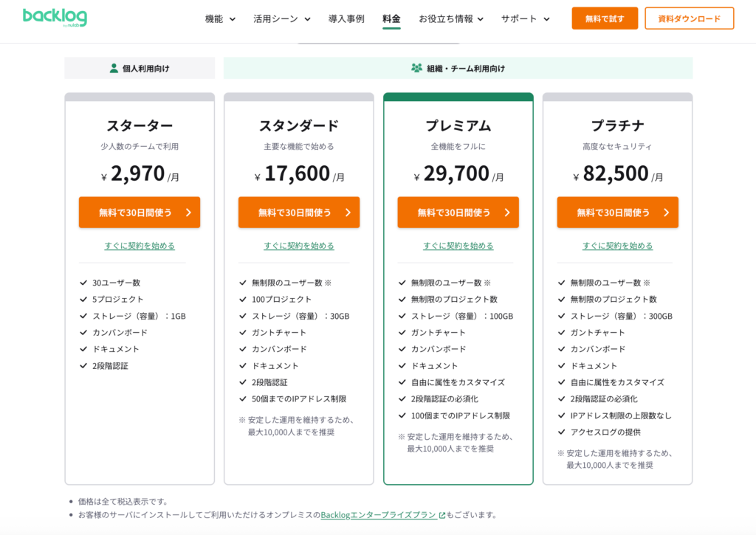
Task: Go to the 導入事例 page
Action: tap(346, 19)
